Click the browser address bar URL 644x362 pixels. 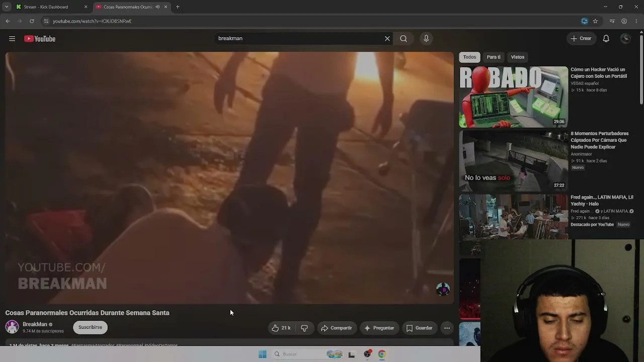click(92, 21)
